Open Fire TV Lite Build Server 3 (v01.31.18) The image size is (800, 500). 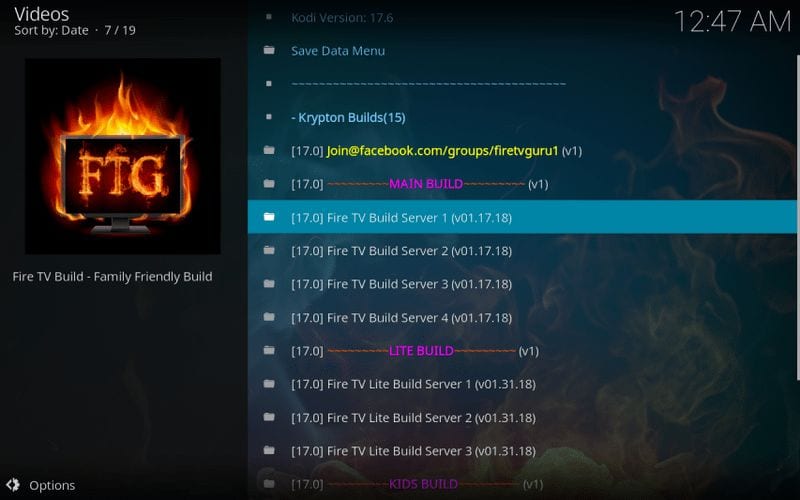[x=522, y=451]
